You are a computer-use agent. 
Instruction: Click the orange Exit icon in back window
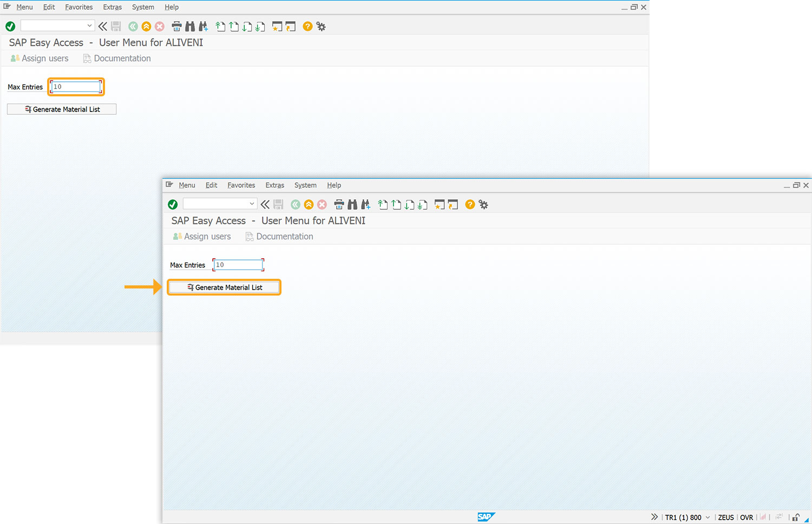pyautogui.click(x=146, y=27)
